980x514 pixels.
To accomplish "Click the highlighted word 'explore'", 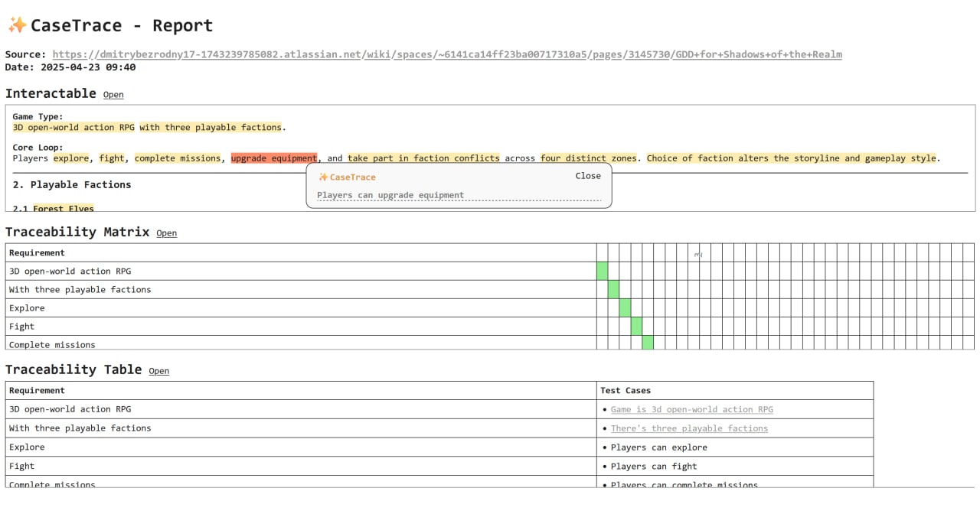I will pos(70,158).
